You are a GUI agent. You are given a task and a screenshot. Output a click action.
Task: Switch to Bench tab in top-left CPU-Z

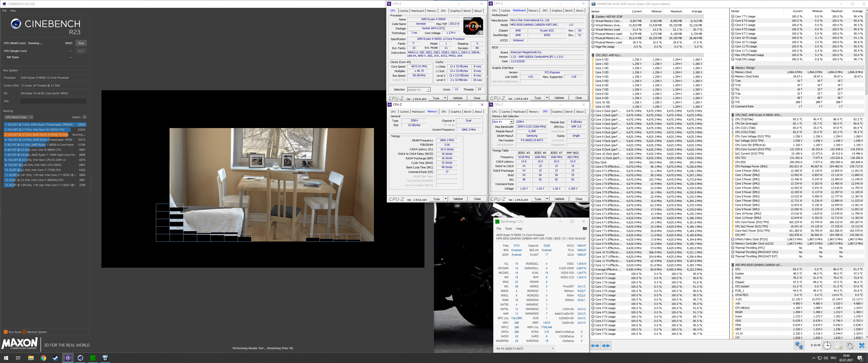pyautogui.click(x=467, y=11)
